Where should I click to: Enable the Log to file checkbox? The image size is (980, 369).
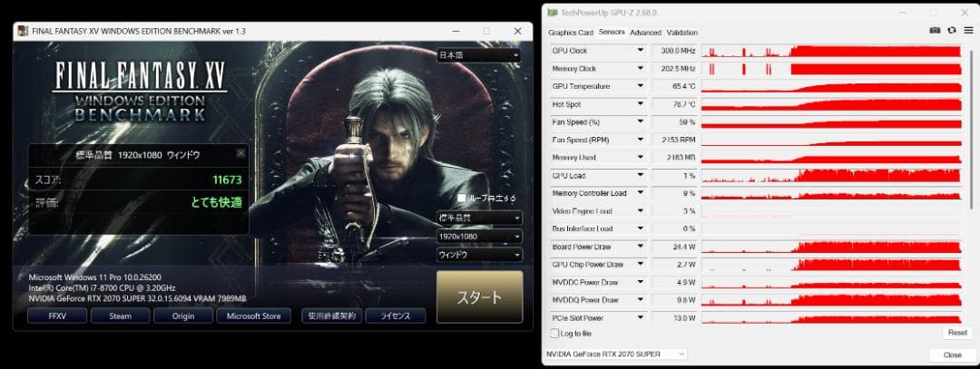coord(554,334)
